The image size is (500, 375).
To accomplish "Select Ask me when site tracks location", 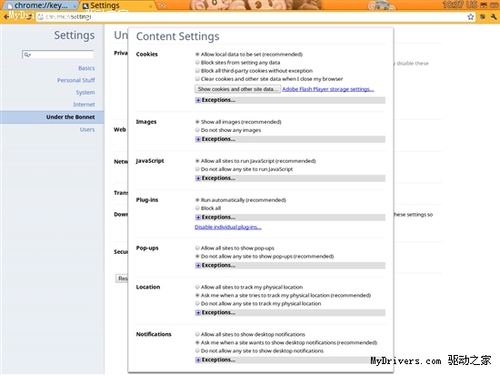I will [x=197, y=295].
